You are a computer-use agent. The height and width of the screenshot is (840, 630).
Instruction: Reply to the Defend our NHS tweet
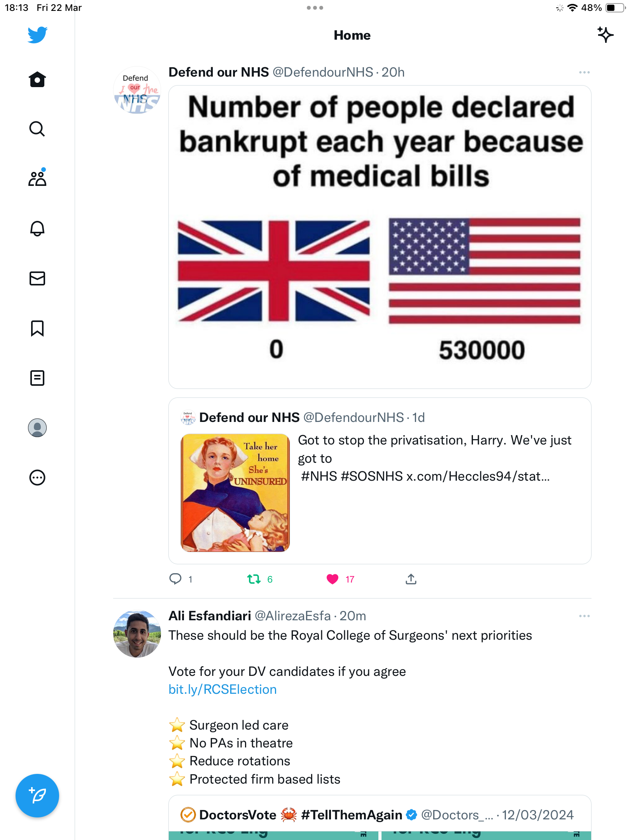click(175, 579)
